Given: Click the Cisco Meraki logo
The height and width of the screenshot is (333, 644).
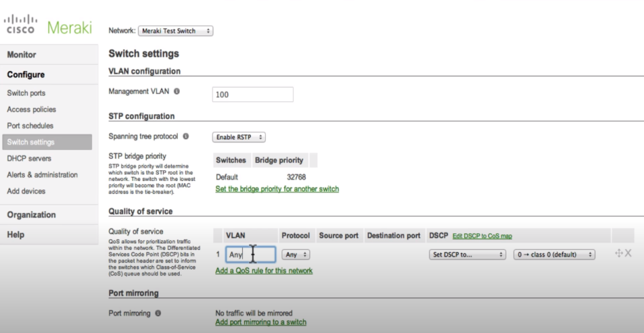Looking at the screenshot, I should pyautogui.click(x=48, y=25).
